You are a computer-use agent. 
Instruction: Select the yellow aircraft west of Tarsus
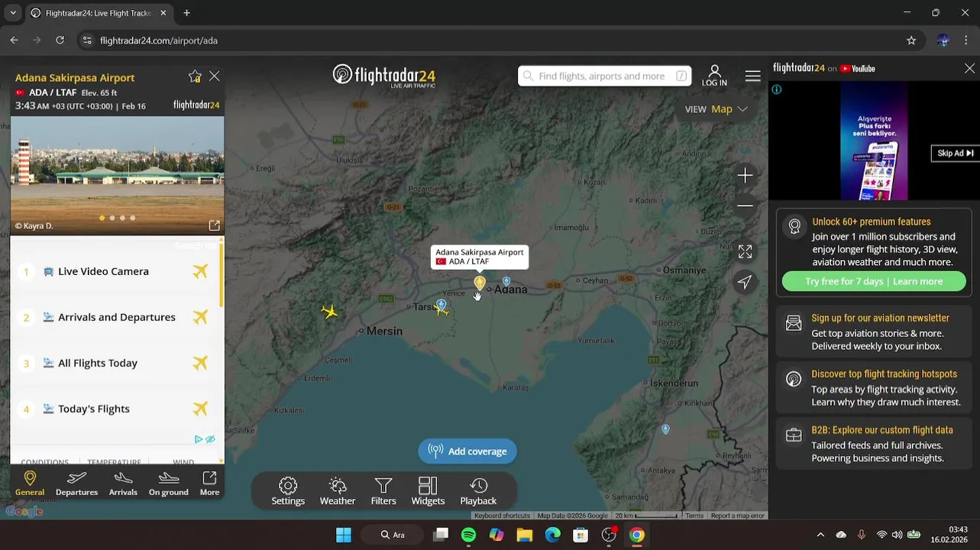(x=329, y=311)
